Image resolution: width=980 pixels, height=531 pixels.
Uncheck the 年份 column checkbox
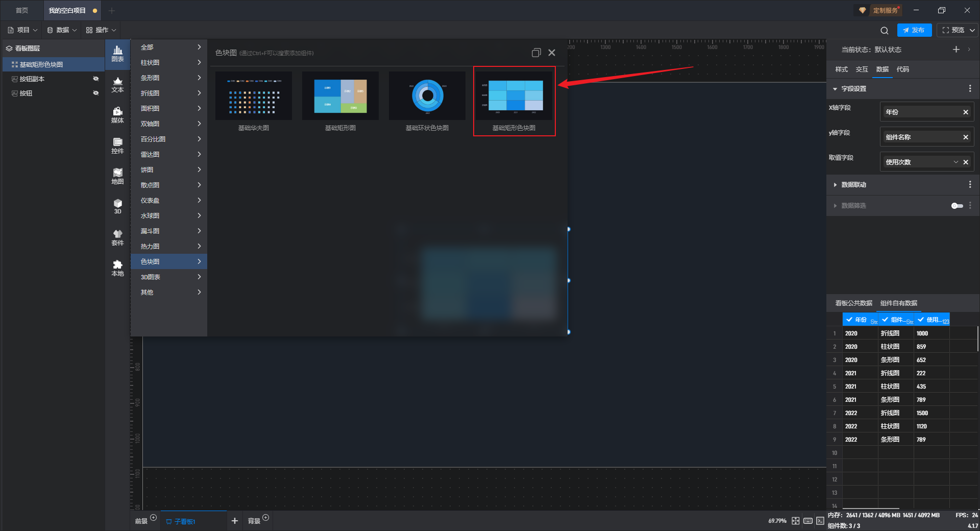(849, 320)
